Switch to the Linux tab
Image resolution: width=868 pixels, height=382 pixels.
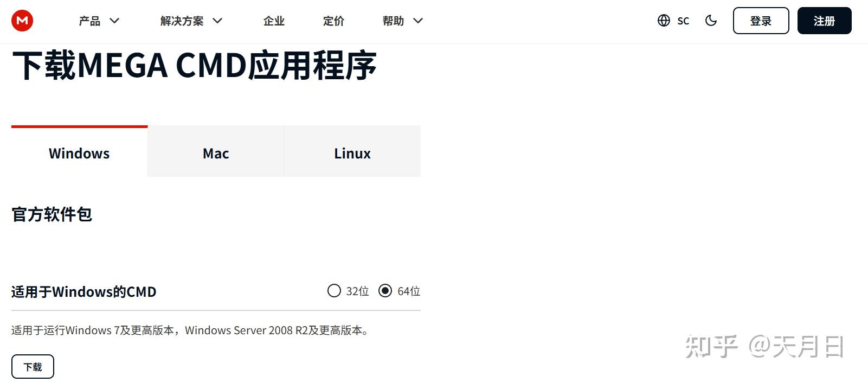pyautogui.click(x=352, y=153)
